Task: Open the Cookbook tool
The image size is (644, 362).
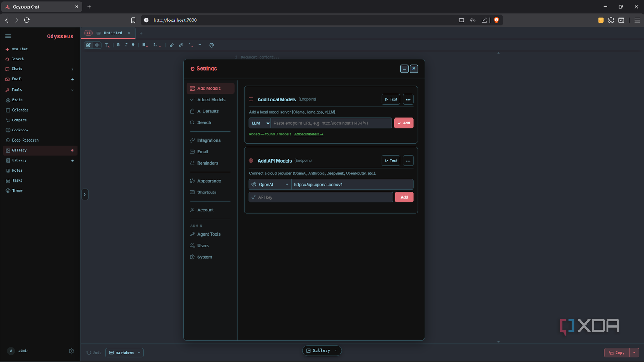Action: [x=20, y=130]
